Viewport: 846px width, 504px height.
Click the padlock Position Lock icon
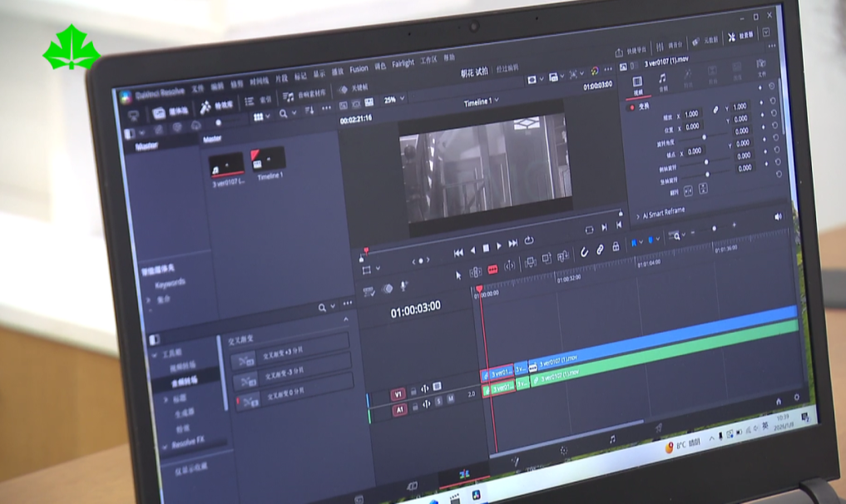616,248
